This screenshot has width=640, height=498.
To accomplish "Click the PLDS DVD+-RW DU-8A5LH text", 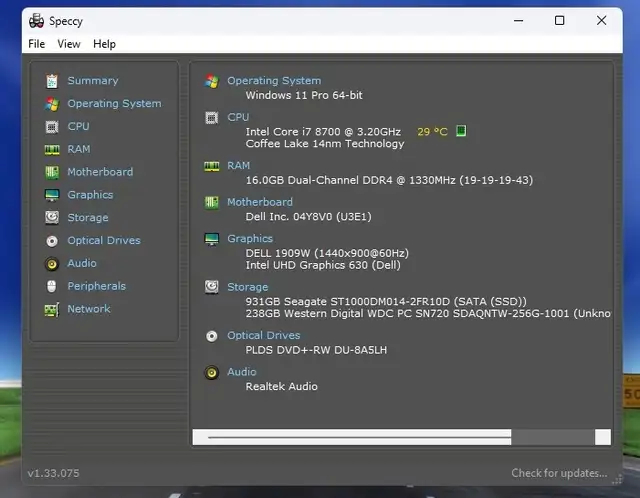I will tap(316, 350).
